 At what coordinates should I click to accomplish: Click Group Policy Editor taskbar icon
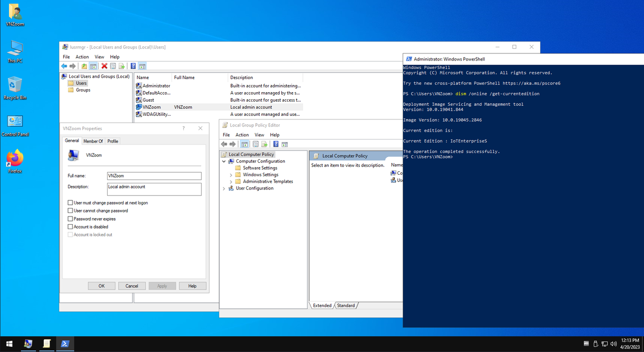(47, 344)
